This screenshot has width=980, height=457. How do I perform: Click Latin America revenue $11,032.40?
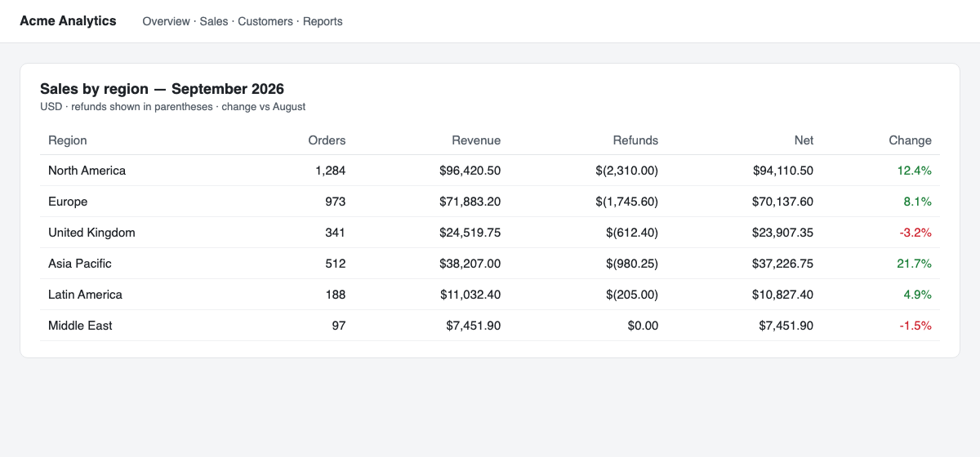tap(470, 295)
